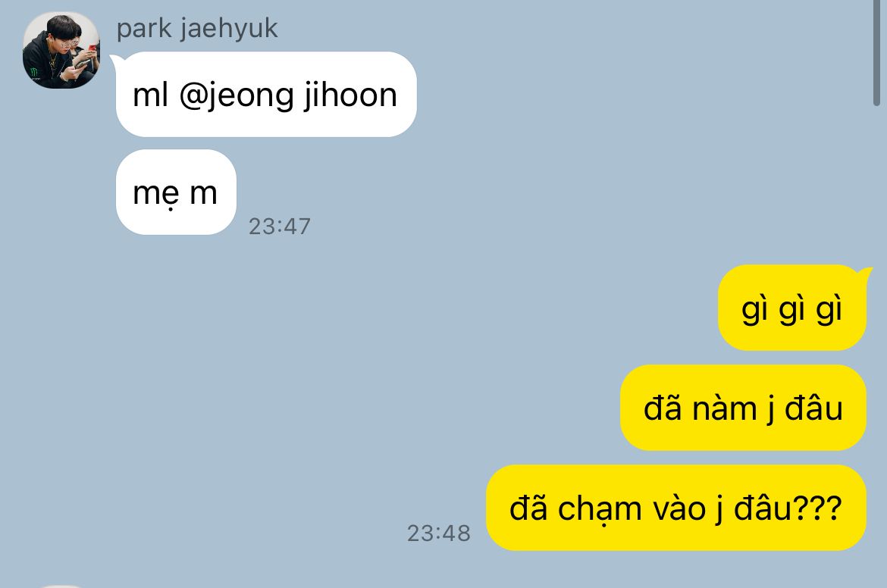887x588 pixels.
Task: Click the word "ml" in first message
Action: point(150,95)
